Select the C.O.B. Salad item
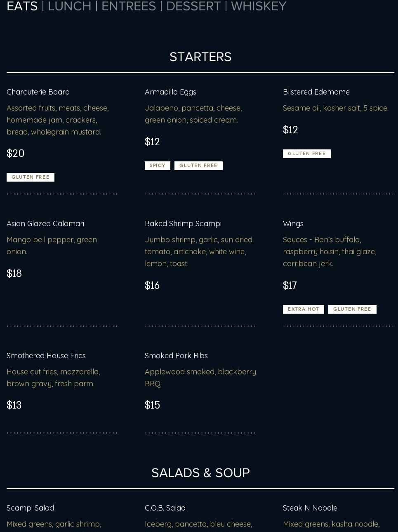This screenshot has height=532, width=398. point(165,508)
